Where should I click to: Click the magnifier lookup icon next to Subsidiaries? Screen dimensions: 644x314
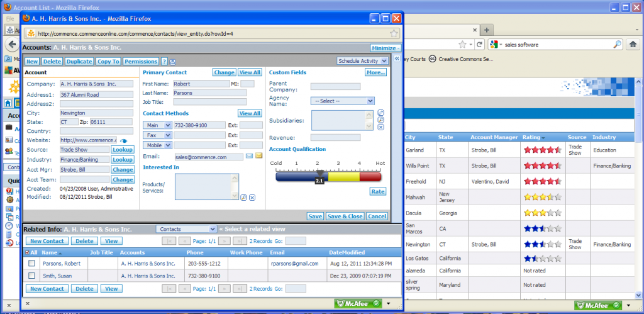coord(380,120)
